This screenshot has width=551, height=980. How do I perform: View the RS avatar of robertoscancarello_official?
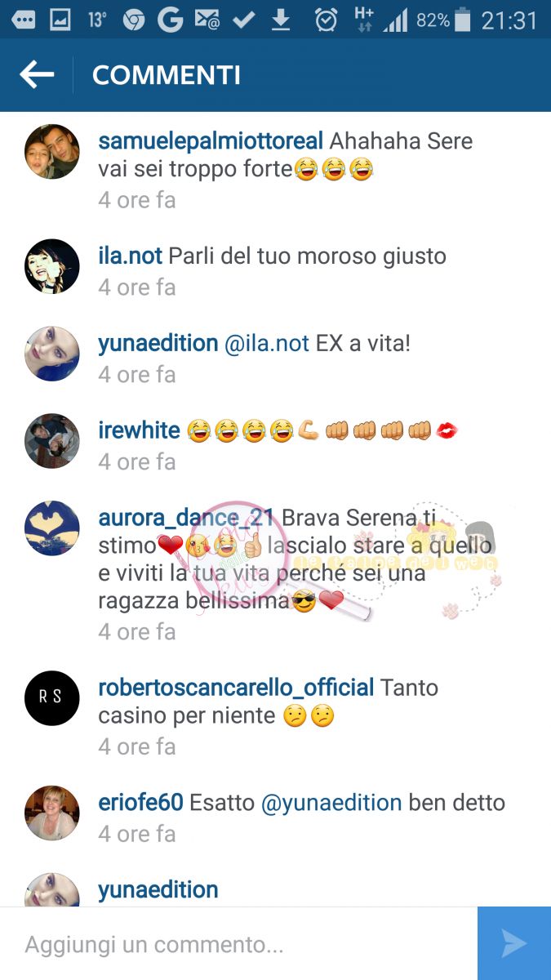[52, 698]
